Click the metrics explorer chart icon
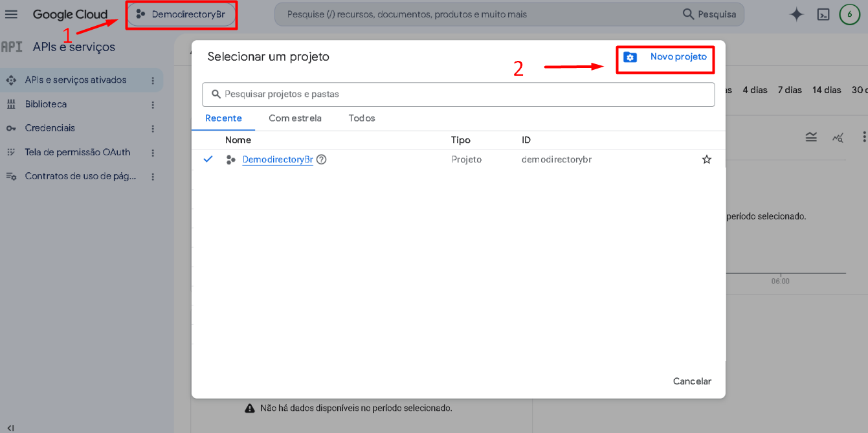Screen dimensions: 868x433 tap(838, 137)
